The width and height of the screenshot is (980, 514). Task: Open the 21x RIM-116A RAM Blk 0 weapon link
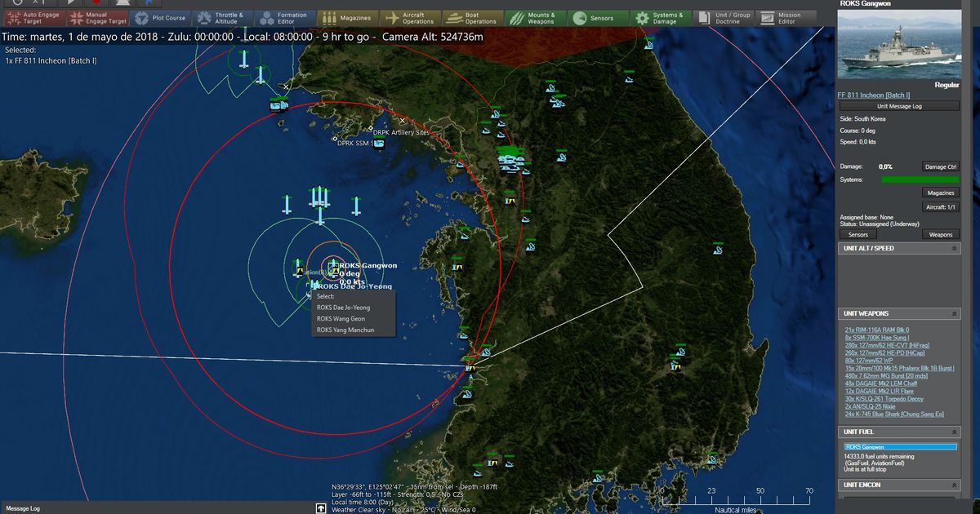(x=877, y=330)
